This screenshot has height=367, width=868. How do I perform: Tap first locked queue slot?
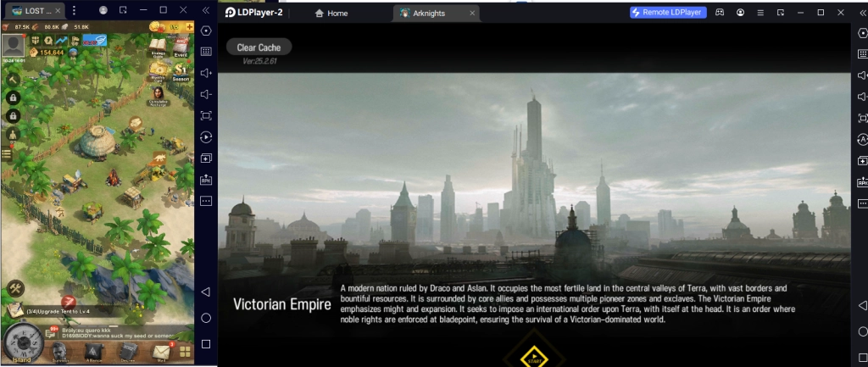pyautogui.click(x=14, y=98)
